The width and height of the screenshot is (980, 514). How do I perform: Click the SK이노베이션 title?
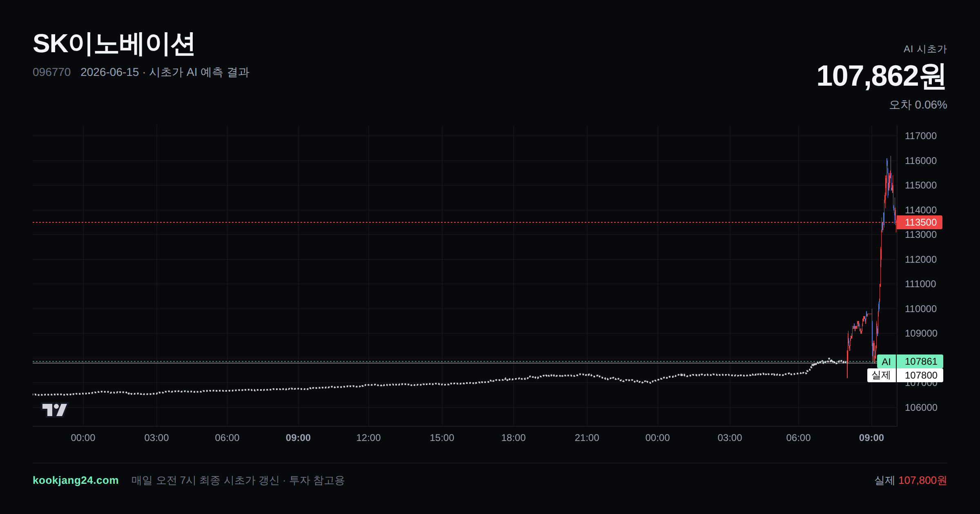click(114, 44)
